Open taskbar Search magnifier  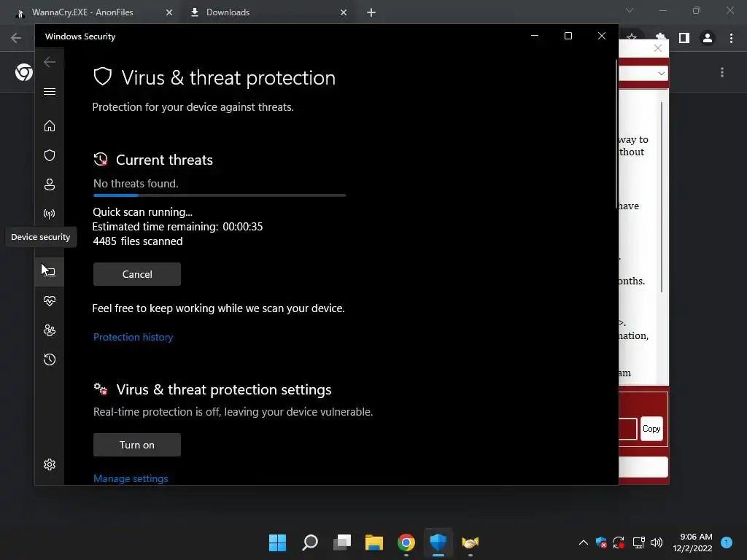(x=309, y=542)
